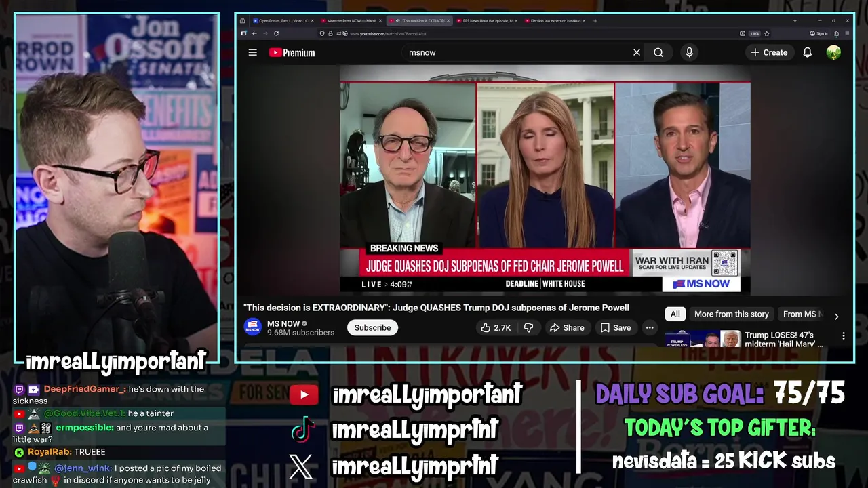Subscribe to the MS NOW channel
This screenshot has height=488, width=868.
click(372, 327)
